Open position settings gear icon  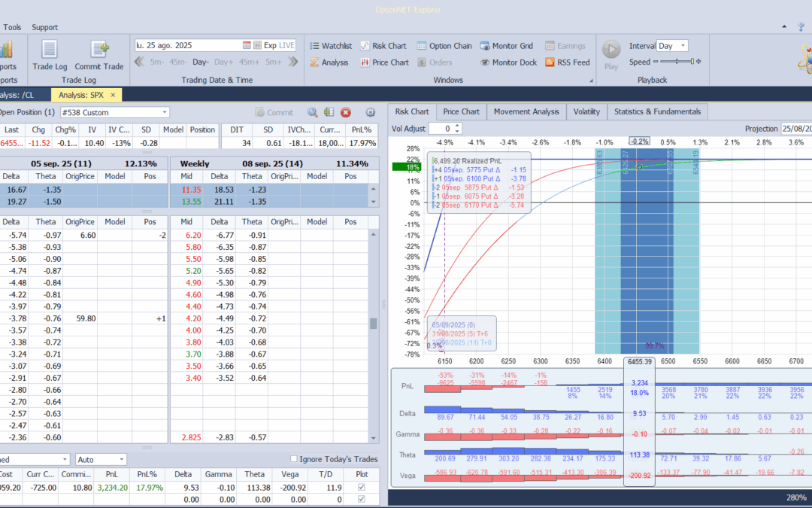pyautogui.click(x=370, y=112)
